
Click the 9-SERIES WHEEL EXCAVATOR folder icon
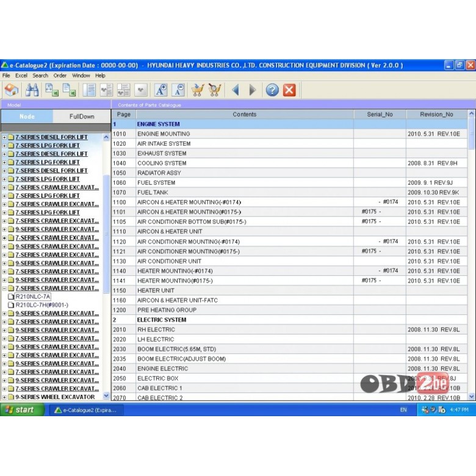[11, 397]
